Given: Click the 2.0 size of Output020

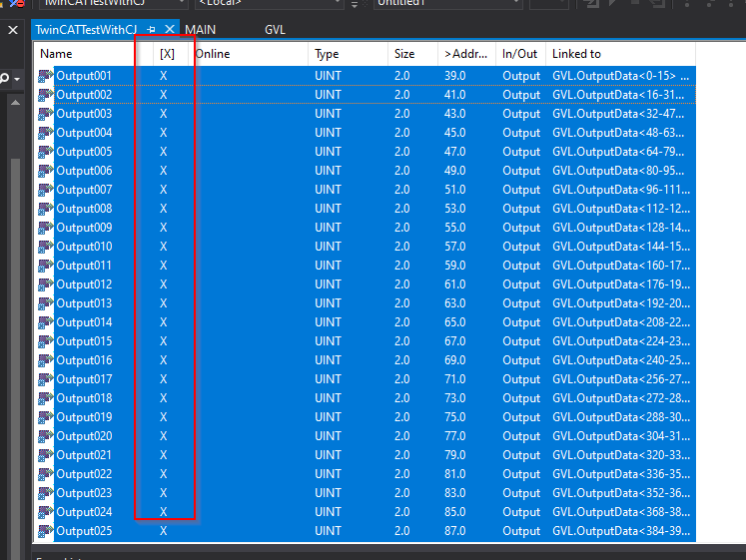Looking at the screenshot, I should [x=402, y=436].
